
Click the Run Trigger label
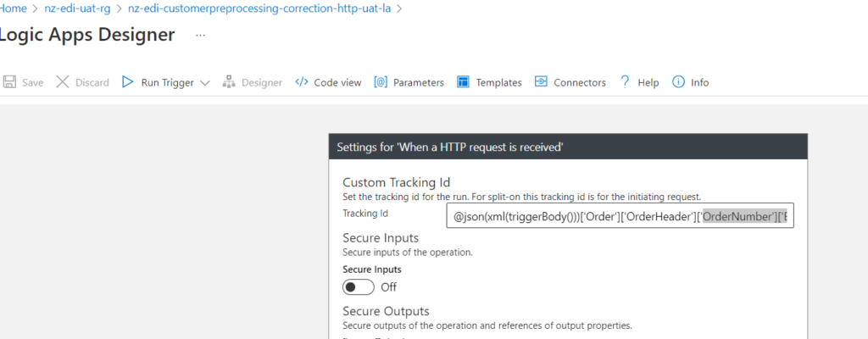coord(167,82)
